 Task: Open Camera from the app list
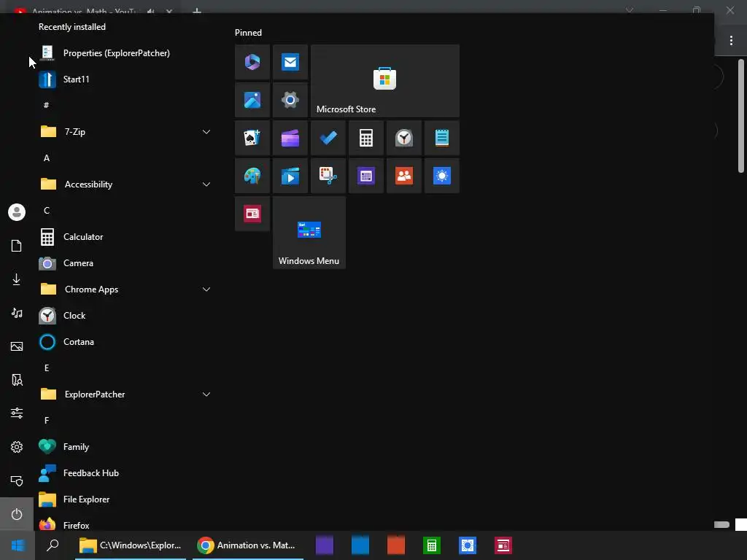tap(125, 263)
